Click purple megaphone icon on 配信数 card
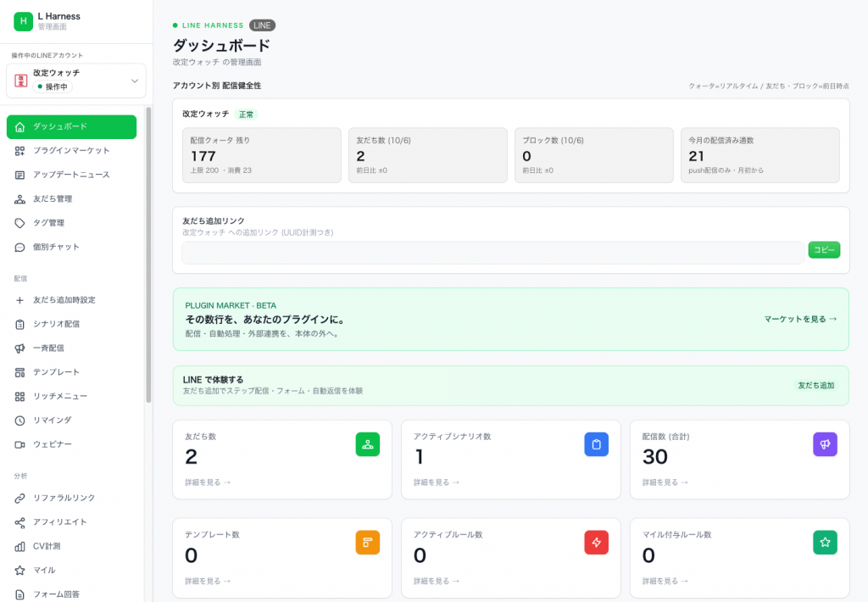Image resolution: width=868 pixels, height=602 pixels. 825,444
